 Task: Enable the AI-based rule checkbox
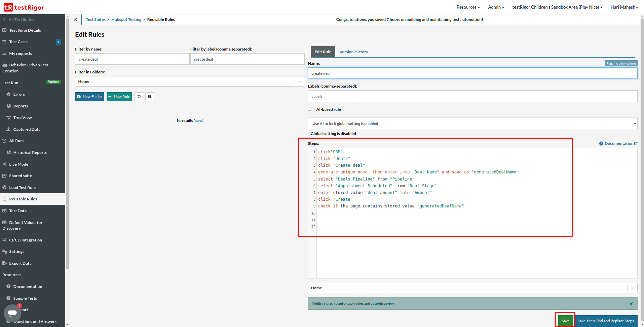pos(309,109)
